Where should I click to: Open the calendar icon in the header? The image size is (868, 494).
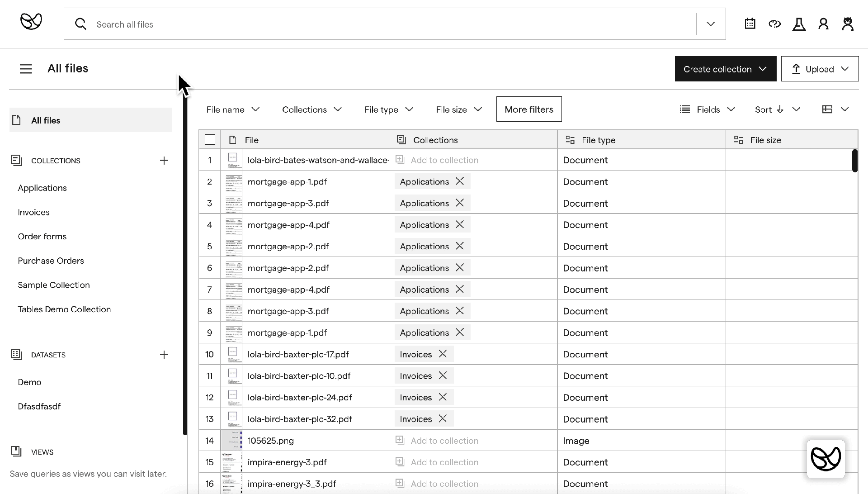pos(750,24)
